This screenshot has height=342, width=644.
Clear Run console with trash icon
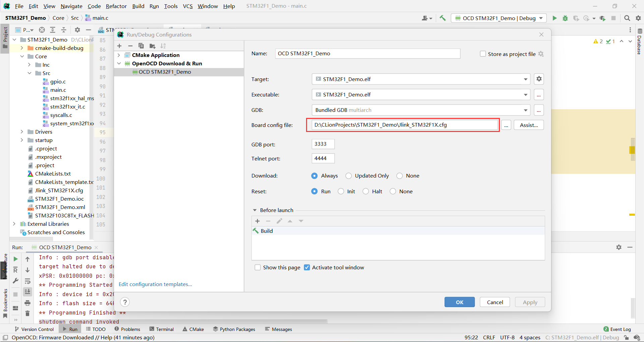[27, 313]
